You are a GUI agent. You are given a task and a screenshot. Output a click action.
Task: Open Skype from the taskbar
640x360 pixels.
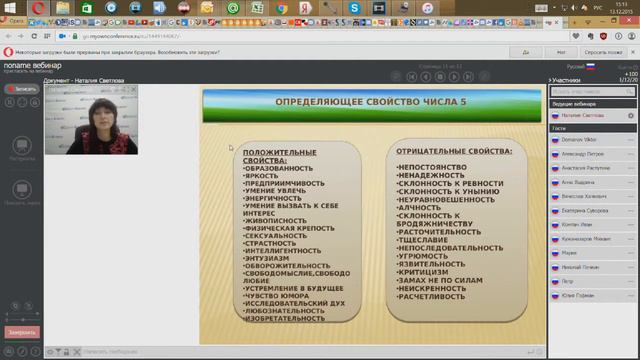354,8
